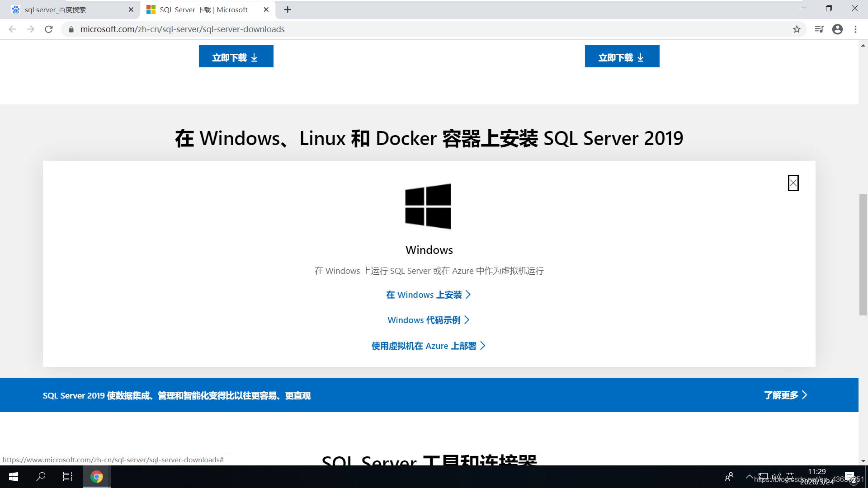Click the Baidu paw favicon on first tab

click(x=16, y=9)
